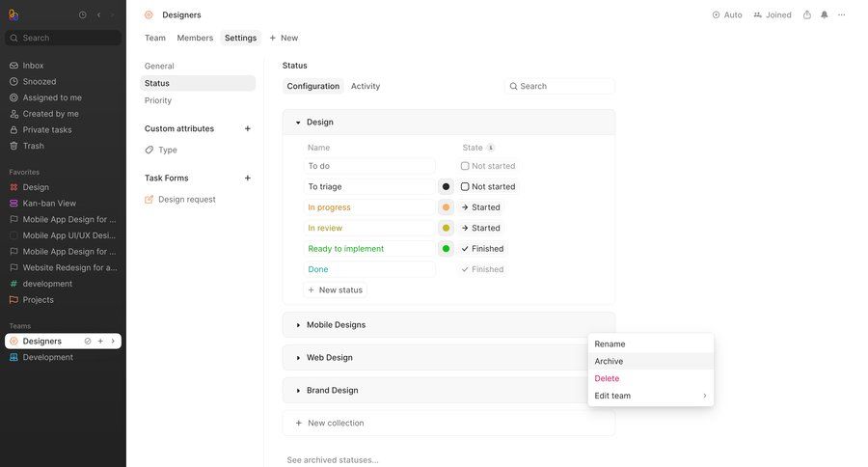This screenshot has width=868, height=467.
Task: Open the Edit team submenu
Action: [650, 396]
